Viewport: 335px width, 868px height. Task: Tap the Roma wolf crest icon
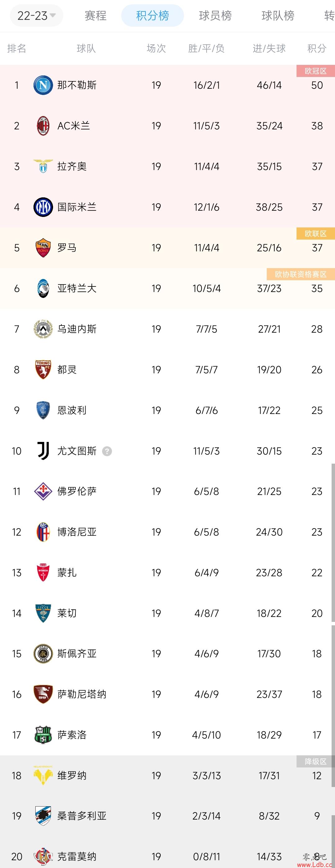43,248
